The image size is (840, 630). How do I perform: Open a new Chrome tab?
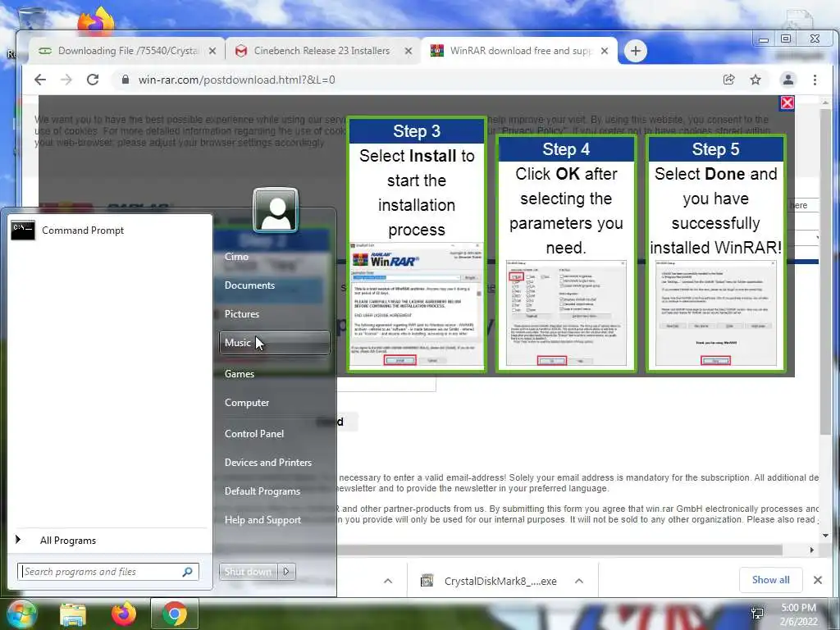[x=636, y=51]
